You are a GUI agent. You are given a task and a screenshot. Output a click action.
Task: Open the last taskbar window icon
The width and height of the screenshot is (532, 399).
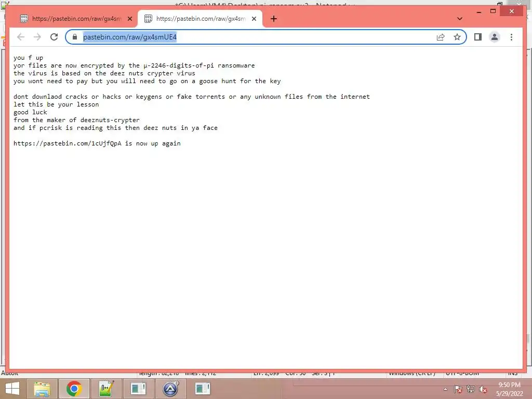tap(203, 389)
